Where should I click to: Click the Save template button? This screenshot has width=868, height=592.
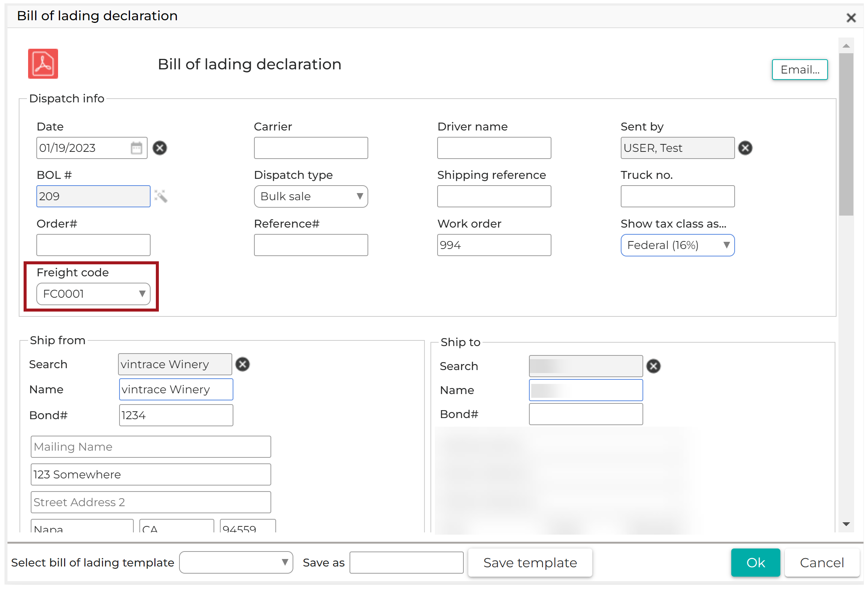[x=530, y=562]
